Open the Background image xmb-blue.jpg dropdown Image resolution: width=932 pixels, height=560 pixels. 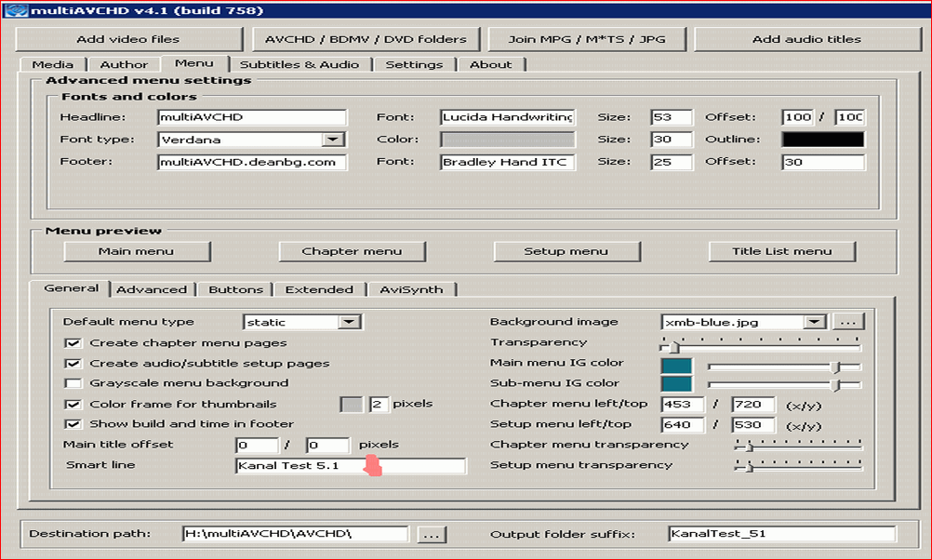pyautogui.click(x=815, y=322)
